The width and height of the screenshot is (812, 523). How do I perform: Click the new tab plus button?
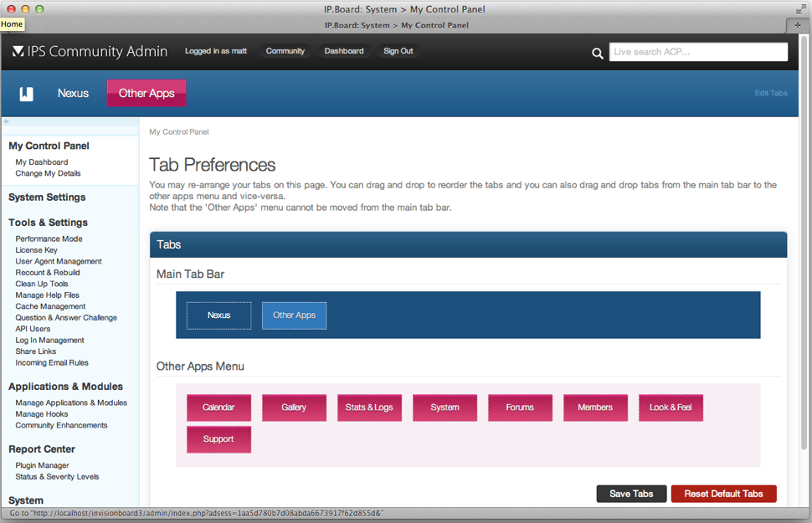(x=798, y=25)
